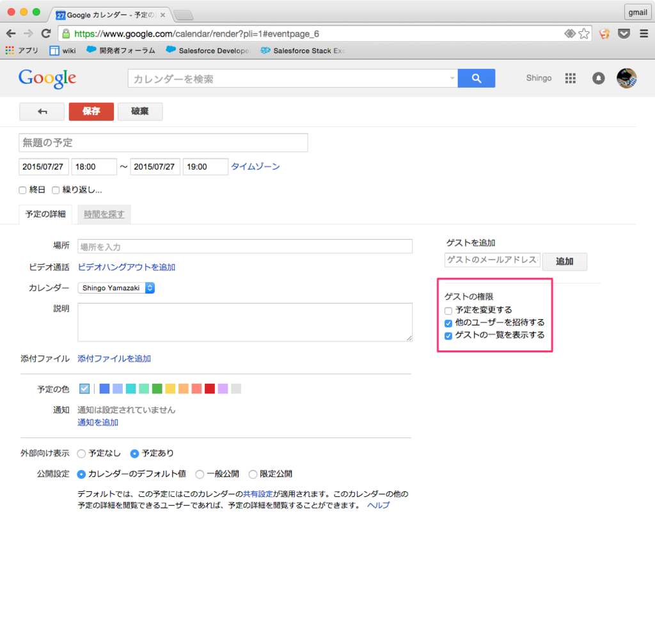Viewport: 655px width, 644px height.
Task: Click the search magnifier button
Action: [476, 77]
